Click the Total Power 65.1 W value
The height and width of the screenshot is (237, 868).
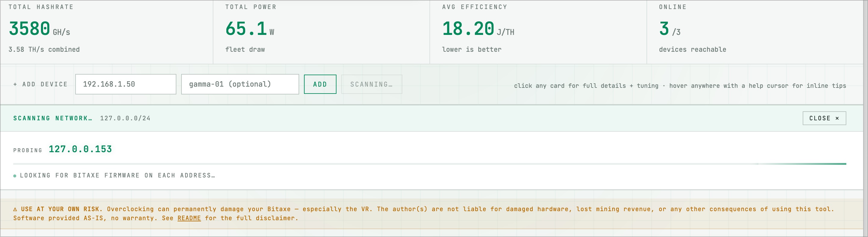click(250, 29)
